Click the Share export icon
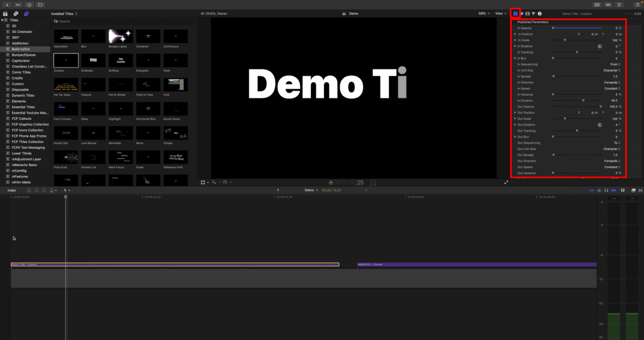644x340 pixels. (x=638, y=5)
